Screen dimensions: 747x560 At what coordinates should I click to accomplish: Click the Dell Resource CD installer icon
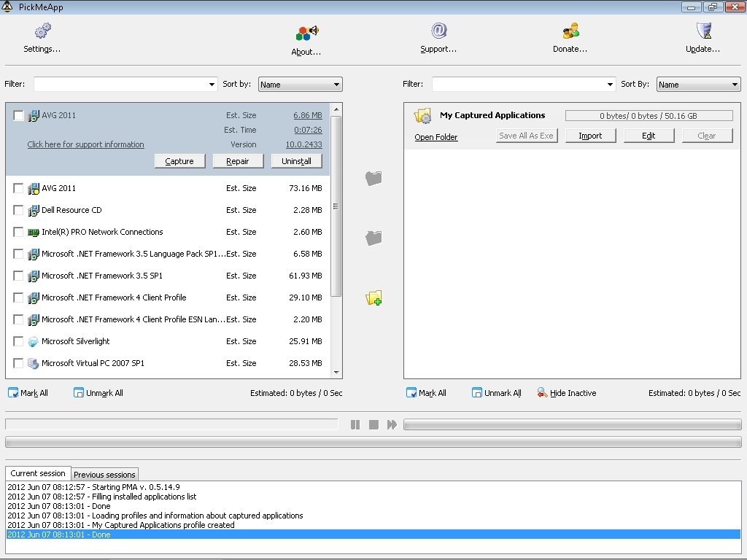click(x=33, y=211)
